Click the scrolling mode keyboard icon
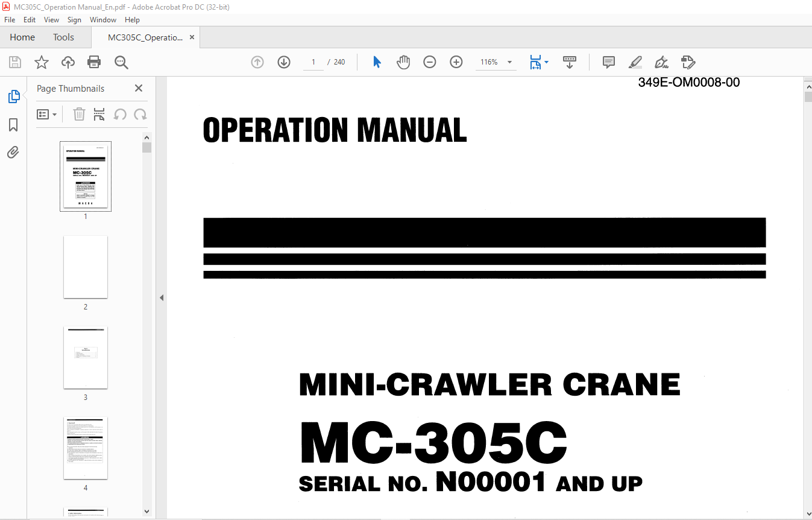 click(x=570, y=62)
